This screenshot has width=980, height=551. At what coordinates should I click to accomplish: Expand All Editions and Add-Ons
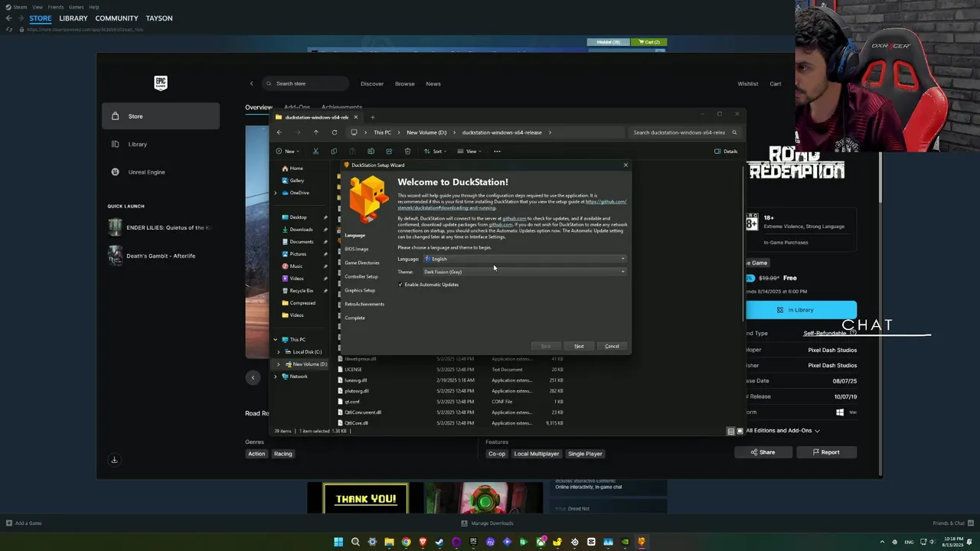tap(782, 431)
